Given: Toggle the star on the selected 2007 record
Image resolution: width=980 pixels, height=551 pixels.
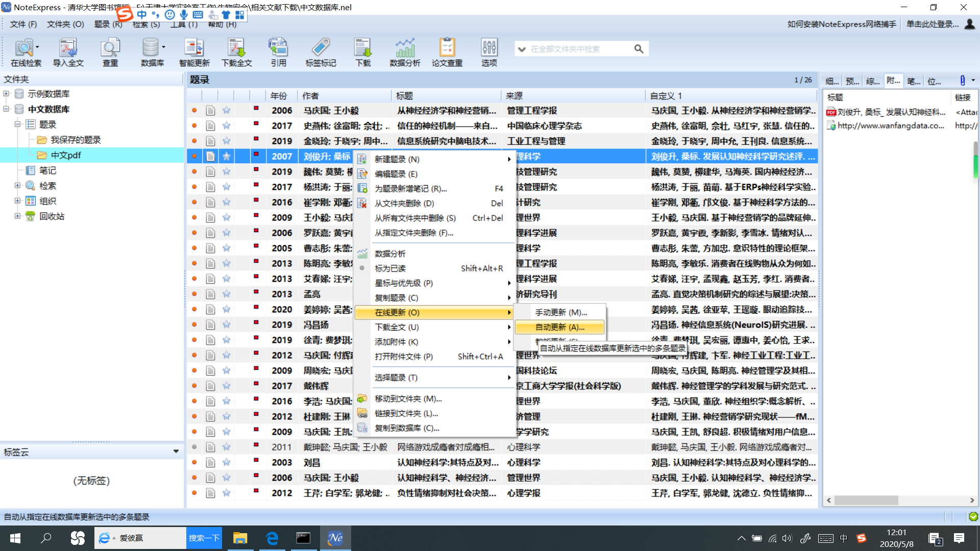Looking at the screenshot, I should 226,156.
